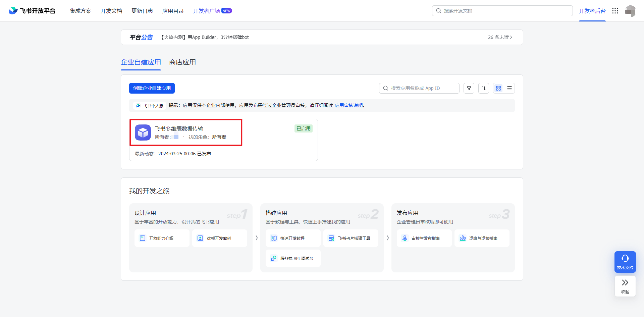
Task: Open 应用目录 menu
Action: (x=173, y=11)
